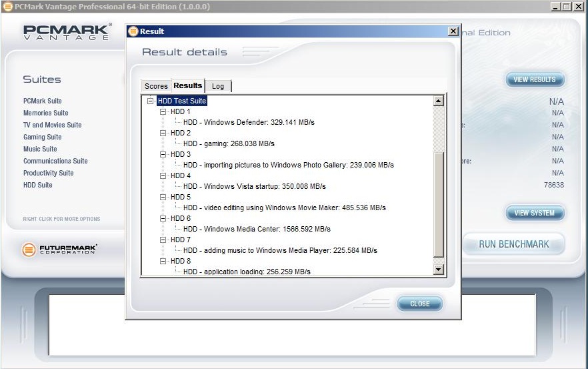This screenshot has height=369, width=588.
Task: Start the RUN BENCHMARK button
Action: coord(514,244)
